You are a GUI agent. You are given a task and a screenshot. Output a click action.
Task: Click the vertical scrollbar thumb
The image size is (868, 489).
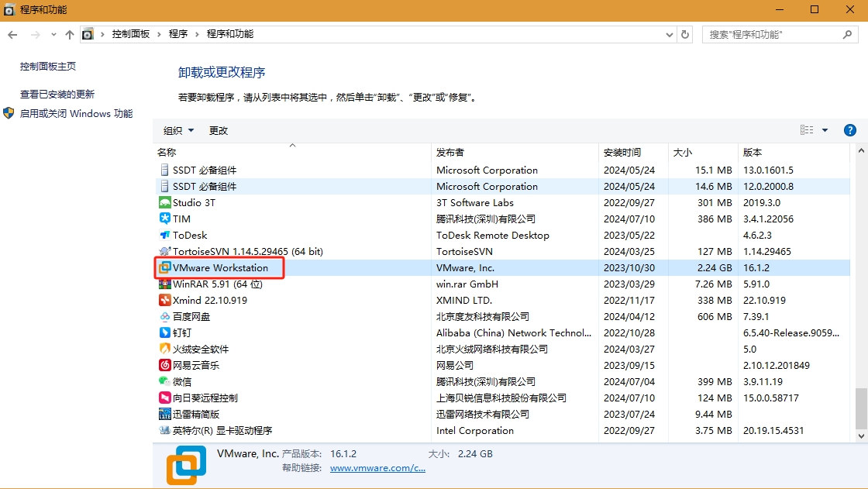click(861, 408)
